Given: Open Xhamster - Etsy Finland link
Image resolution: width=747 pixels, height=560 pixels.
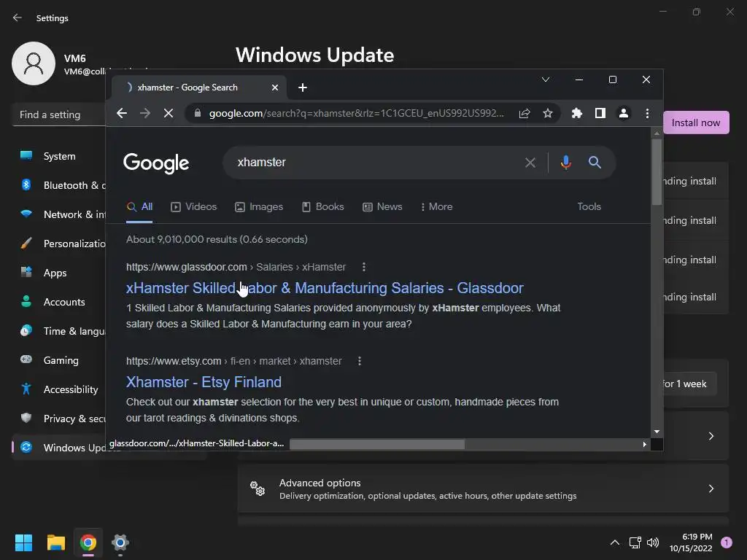Looking at the screenshot, I should (204, 382).
